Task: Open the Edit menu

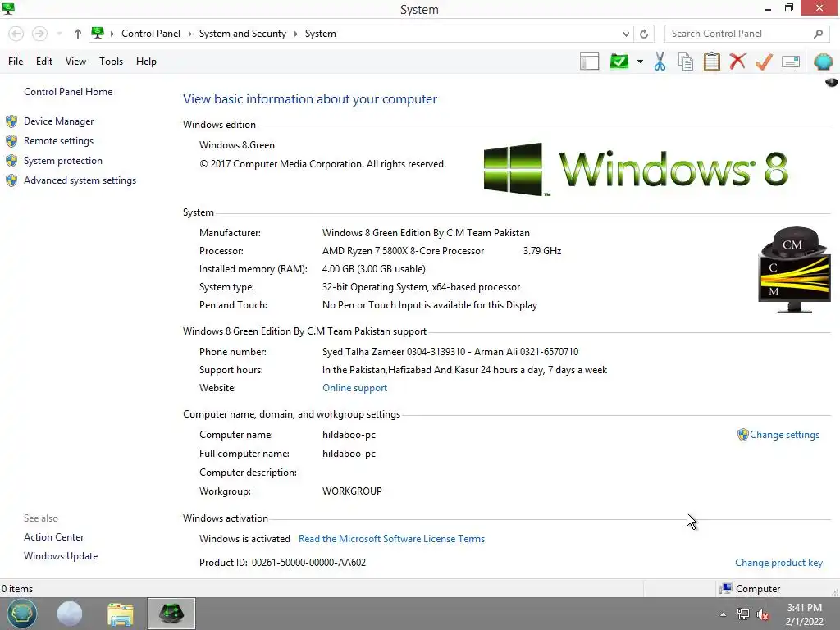Action: coord(44,62)
